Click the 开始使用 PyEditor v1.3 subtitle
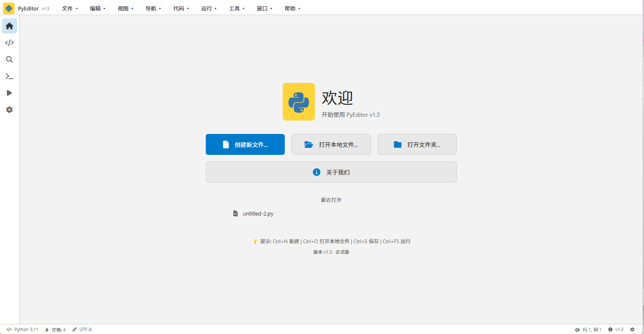The width and height of the screenshot is (644, 334). coord(350,115)
